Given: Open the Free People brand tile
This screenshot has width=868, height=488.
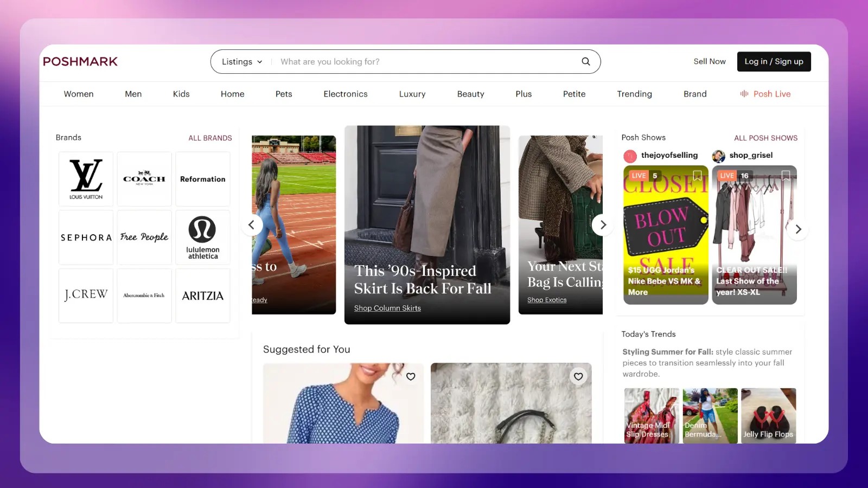Looking at the screenshot, I should 144,237.
